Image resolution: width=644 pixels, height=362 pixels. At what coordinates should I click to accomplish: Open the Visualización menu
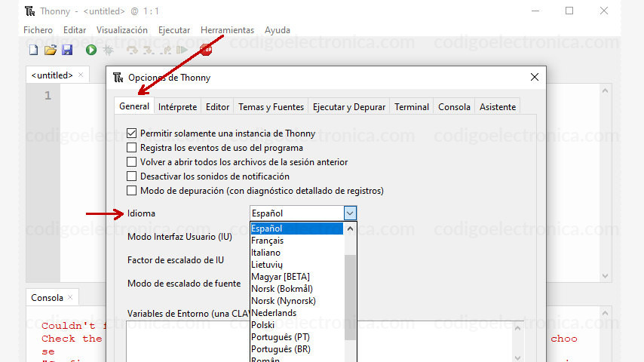click(122, 30)
